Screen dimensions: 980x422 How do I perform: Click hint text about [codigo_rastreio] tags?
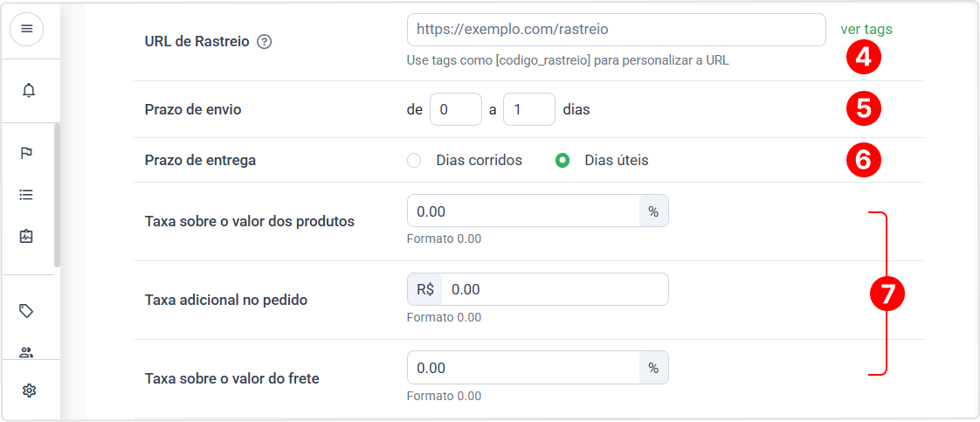(x=568, y=60)
